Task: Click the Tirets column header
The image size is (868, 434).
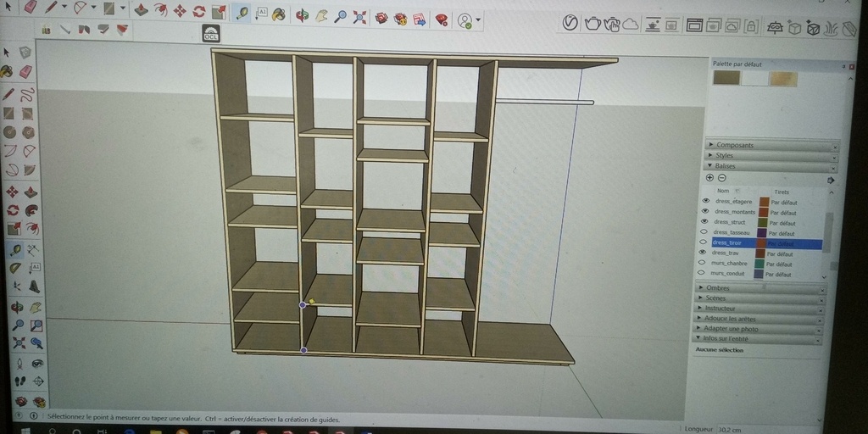Action: click(782, 192)
